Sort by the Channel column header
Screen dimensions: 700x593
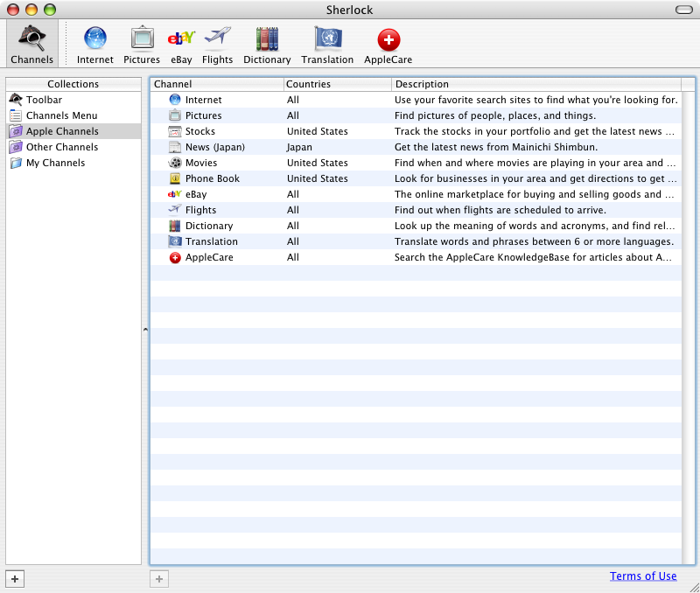click(217, 84)
